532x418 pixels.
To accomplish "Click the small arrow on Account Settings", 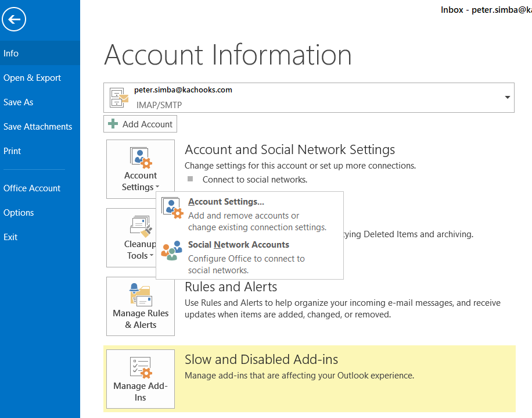I will click(157, 187).
